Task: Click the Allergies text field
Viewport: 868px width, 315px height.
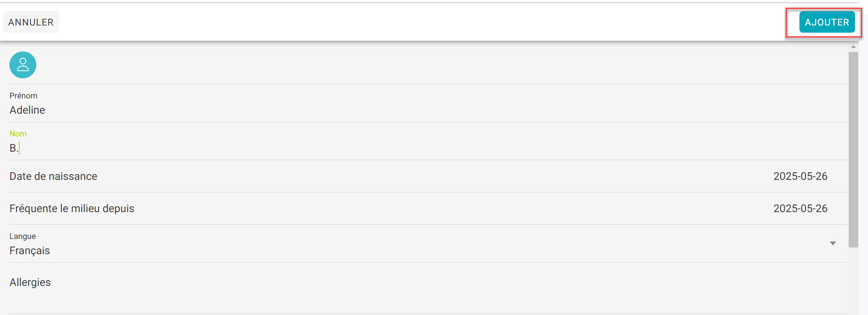Action: coord(428,288)
